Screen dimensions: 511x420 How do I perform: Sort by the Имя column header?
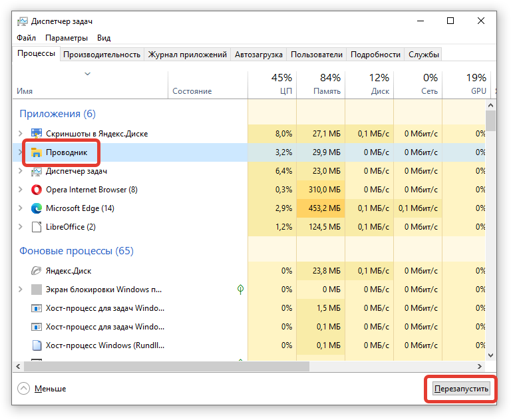(90, 85)
